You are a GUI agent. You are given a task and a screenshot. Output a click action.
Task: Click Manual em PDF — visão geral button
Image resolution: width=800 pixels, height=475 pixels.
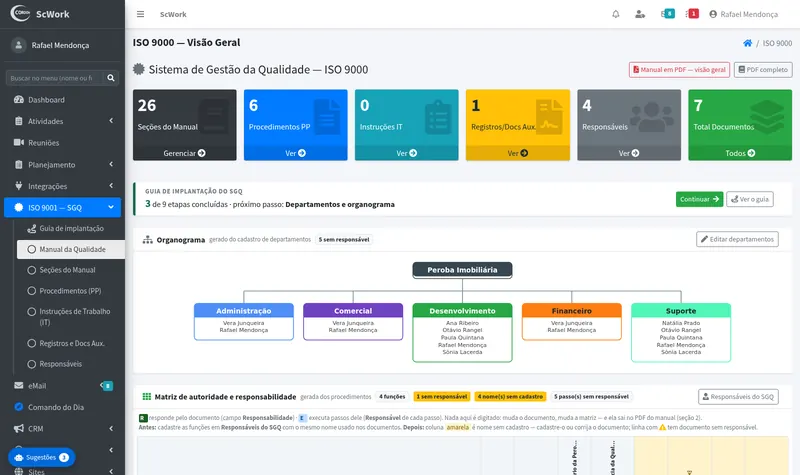point(679,69)
